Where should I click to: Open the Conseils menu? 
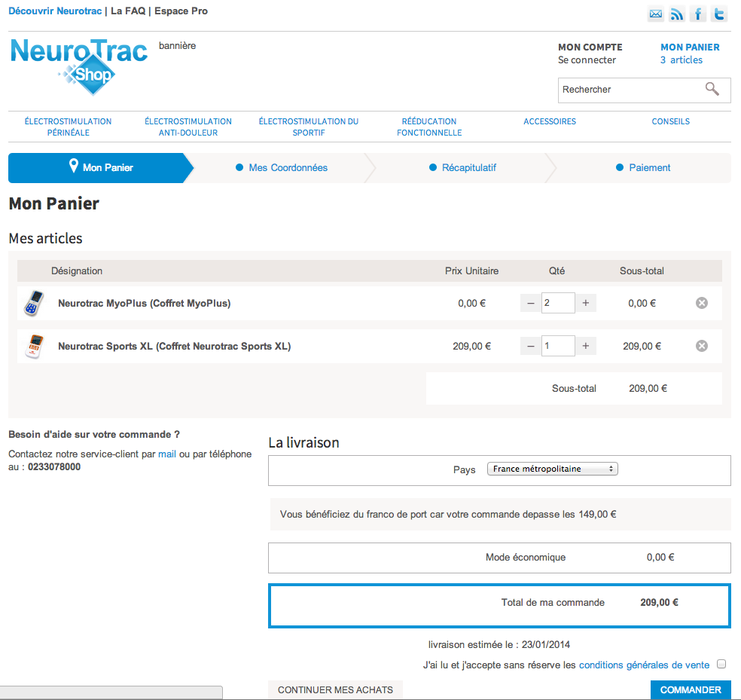(670, 121)
